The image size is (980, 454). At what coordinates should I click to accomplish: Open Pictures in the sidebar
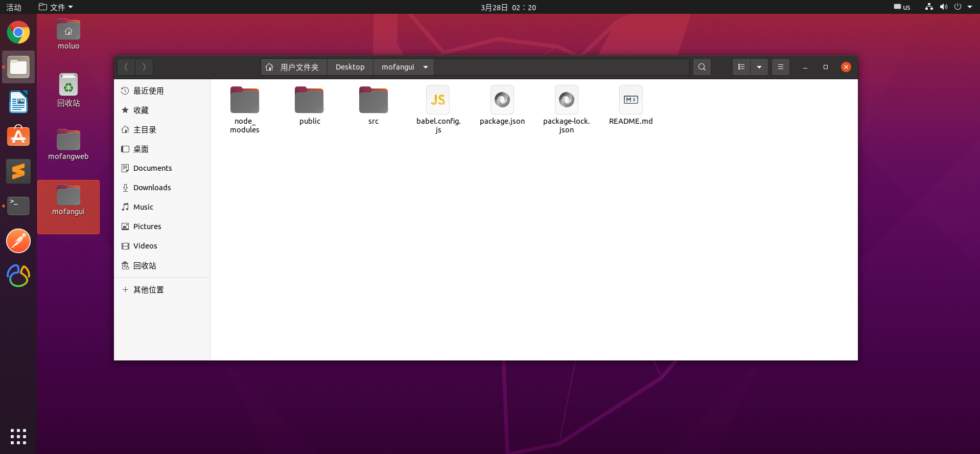coord(162,226)
